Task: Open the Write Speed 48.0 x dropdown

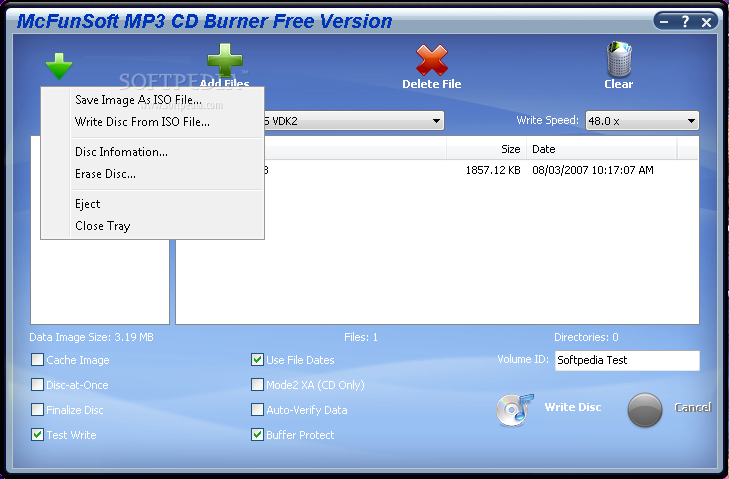Action: pyautogui.click(x=642, y=121)
